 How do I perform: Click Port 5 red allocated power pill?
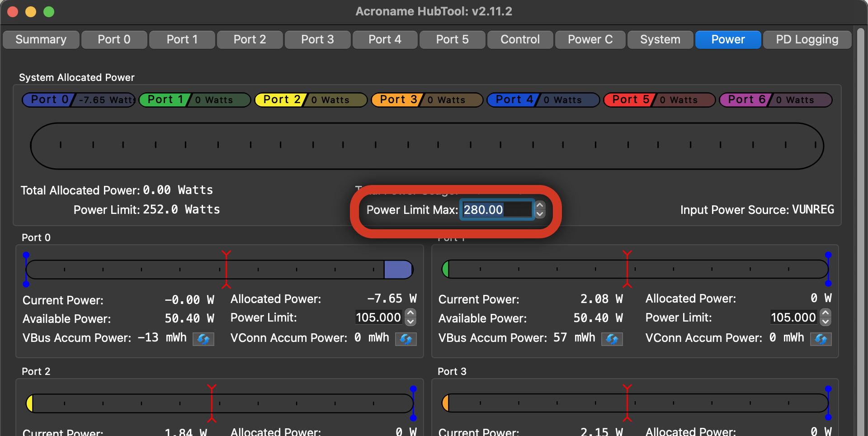[x=660, y=100]
